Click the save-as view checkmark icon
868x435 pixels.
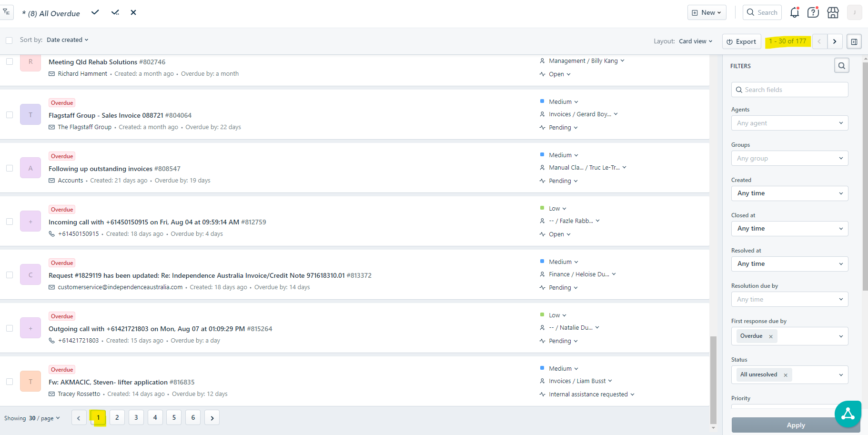point(115,12)
